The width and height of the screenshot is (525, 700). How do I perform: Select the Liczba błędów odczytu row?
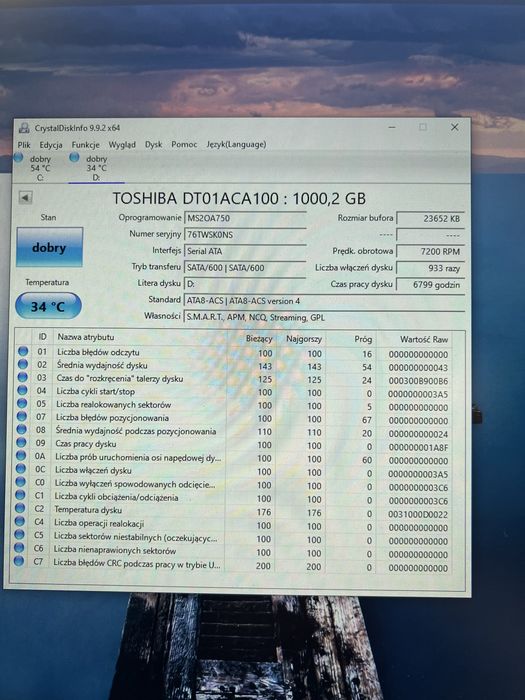[233, 353]
